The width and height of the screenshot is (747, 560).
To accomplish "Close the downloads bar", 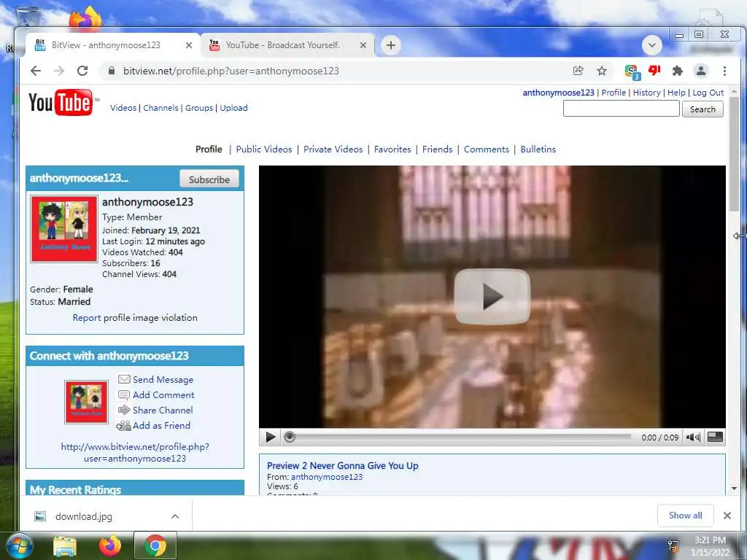I will tap(727, 516).
